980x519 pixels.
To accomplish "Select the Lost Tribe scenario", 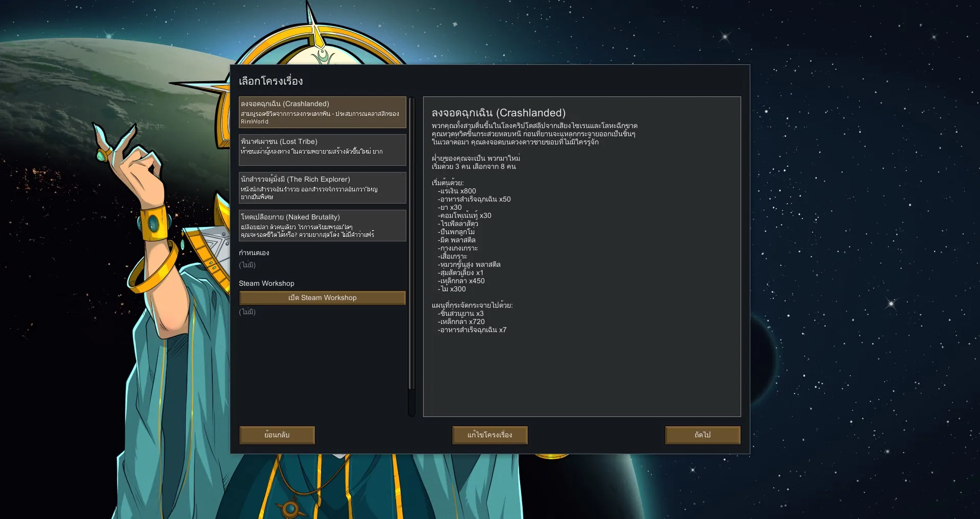I will 322,150.
